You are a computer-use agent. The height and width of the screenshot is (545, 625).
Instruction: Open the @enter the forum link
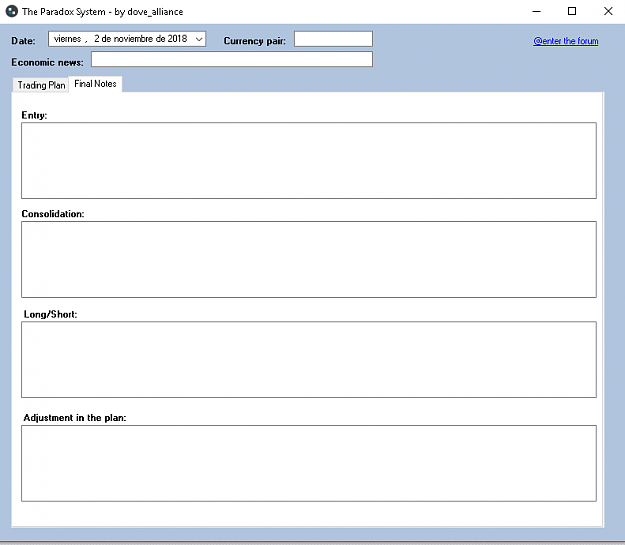(566, 41)
